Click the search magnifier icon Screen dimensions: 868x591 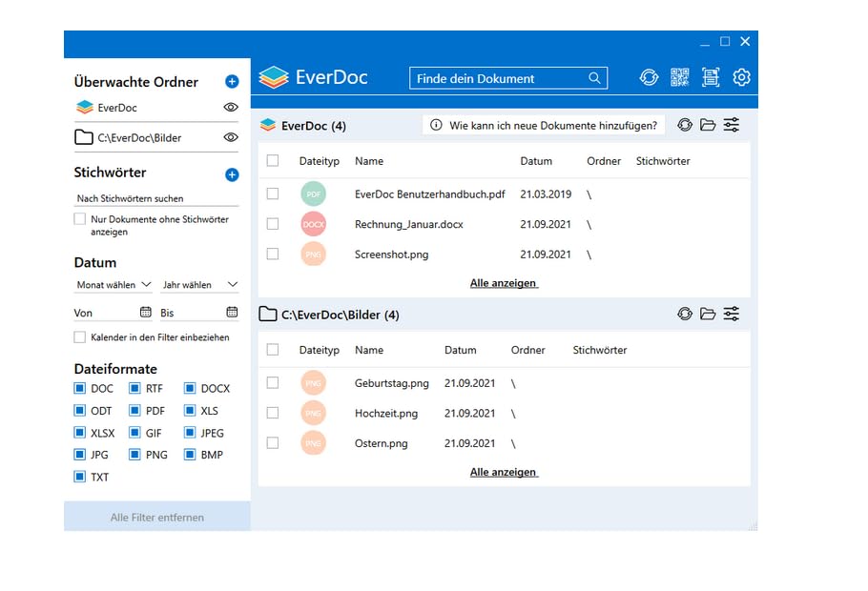(594, 78)
